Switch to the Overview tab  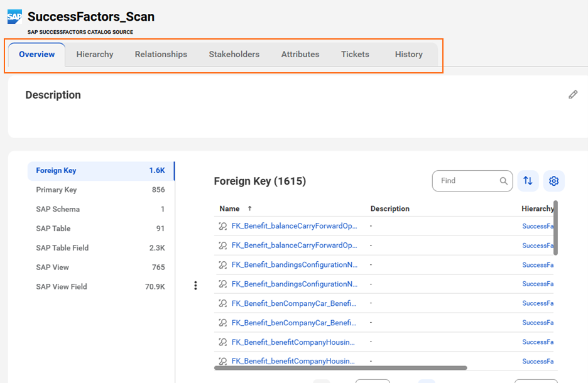click(x=36, y=55)
